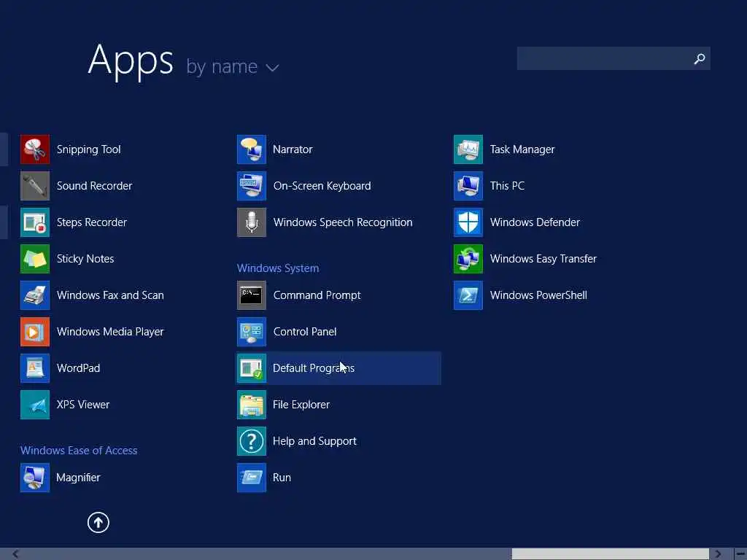The image size is (747, 560).
Task: Open the This PC icon
Action: [x=468, y=186]
